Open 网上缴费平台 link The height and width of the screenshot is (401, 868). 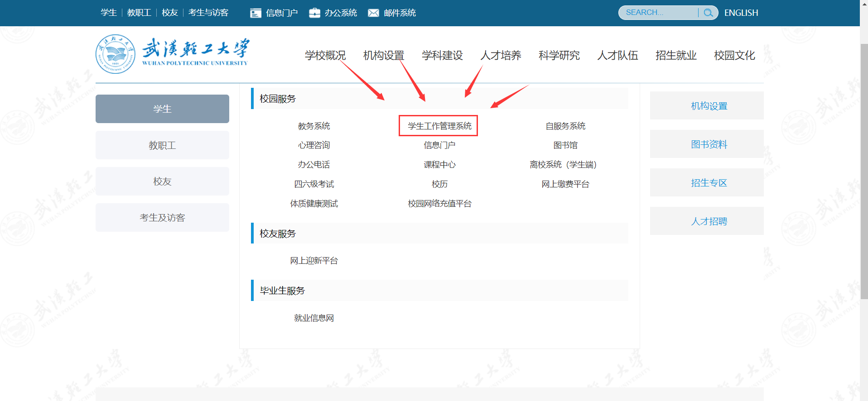(x=565, y=184)
